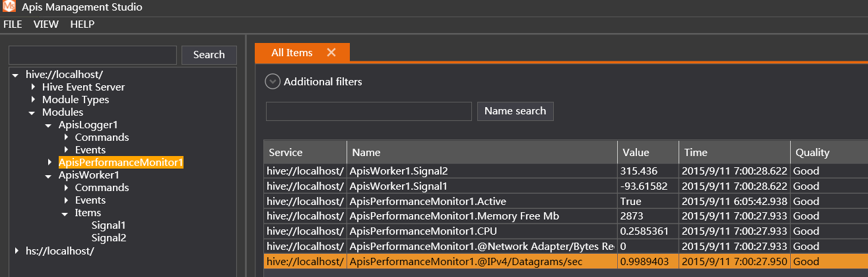Sort by the Quality column header
Image resolution: width=868 pixels, height=277 pixels.
click(812, 153)
